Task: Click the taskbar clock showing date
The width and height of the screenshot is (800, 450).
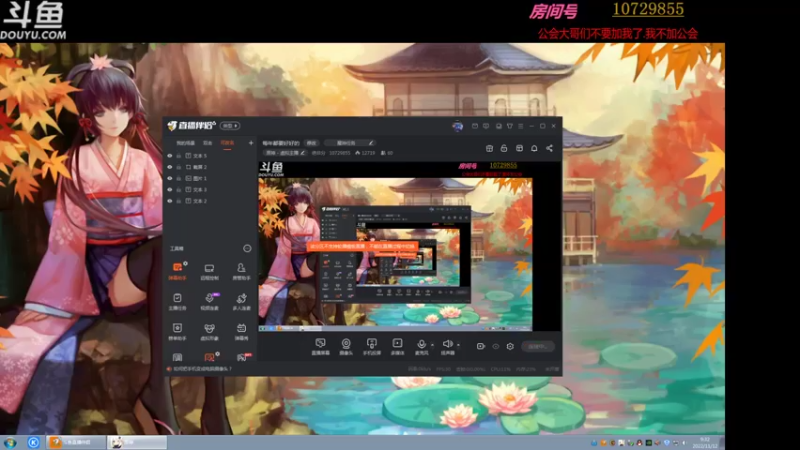Action: pyautogui.click(x=705, y=442)
